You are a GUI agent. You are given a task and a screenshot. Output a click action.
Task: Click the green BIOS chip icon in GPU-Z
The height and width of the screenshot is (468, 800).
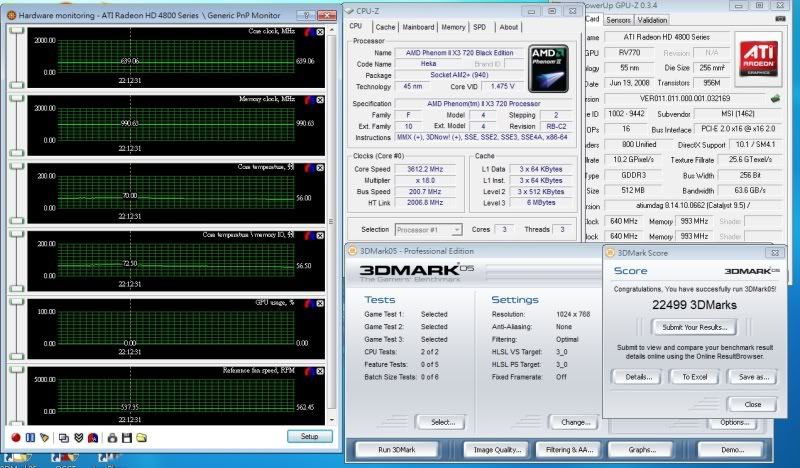click(776, 98)
